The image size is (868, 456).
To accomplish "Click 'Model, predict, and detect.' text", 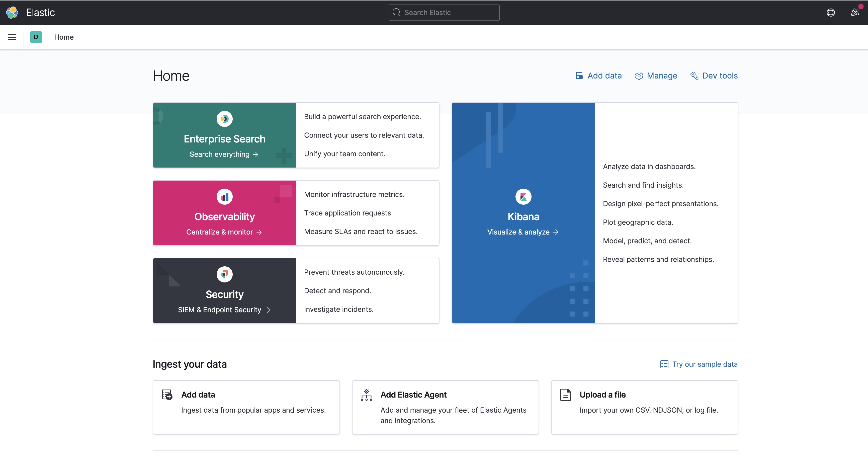I will pos(647,241).
